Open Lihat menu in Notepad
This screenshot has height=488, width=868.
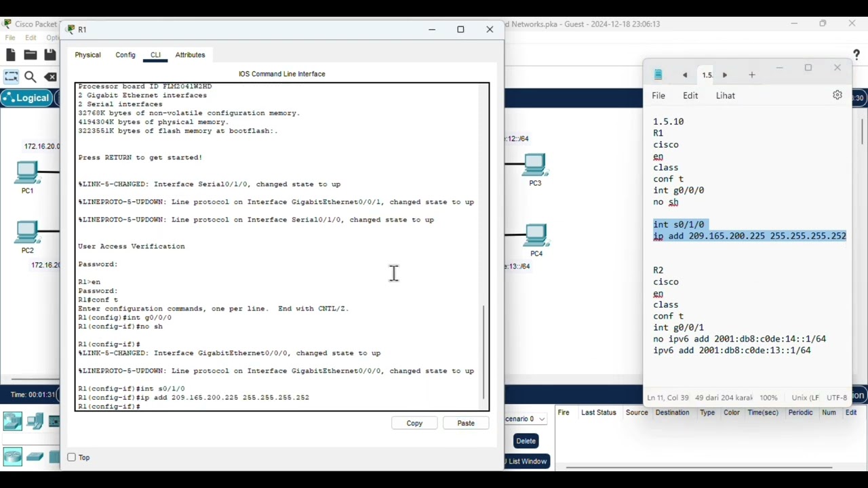(726, 96)
